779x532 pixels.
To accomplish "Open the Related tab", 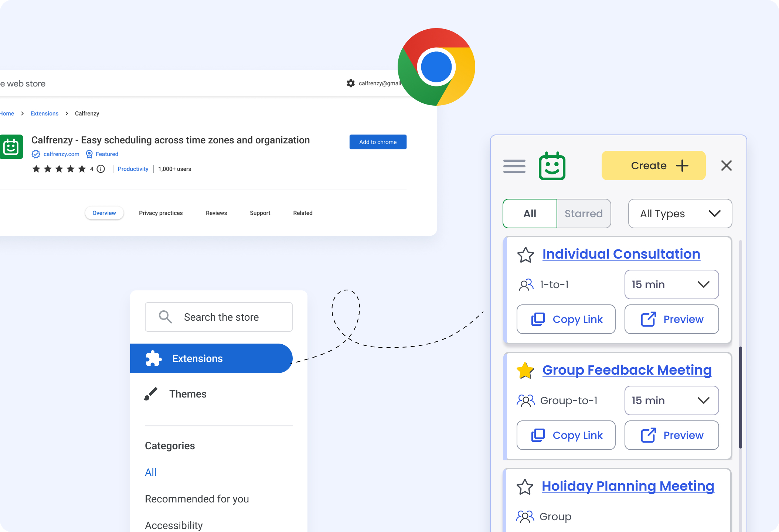I will (303, 213).
